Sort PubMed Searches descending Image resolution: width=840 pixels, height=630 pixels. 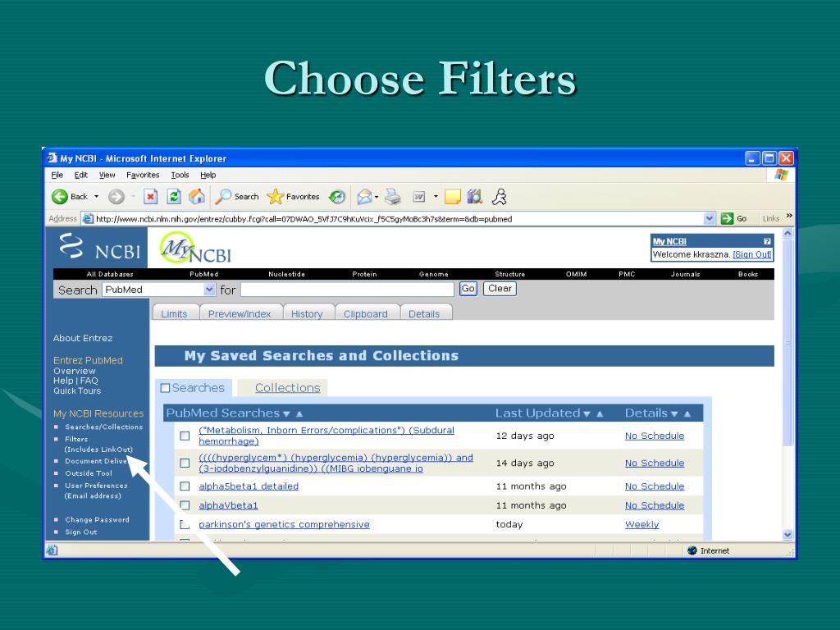(x=286, y=414)
